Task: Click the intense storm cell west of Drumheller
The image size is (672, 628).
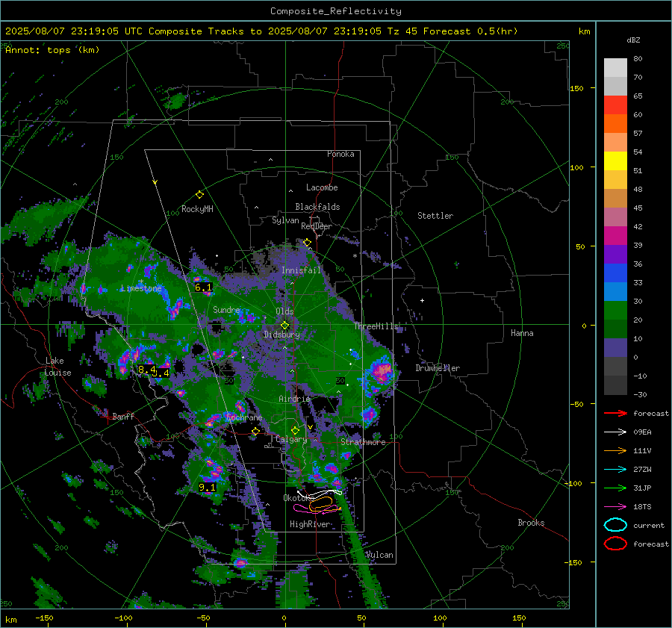Action: click(x=382, y=371)
